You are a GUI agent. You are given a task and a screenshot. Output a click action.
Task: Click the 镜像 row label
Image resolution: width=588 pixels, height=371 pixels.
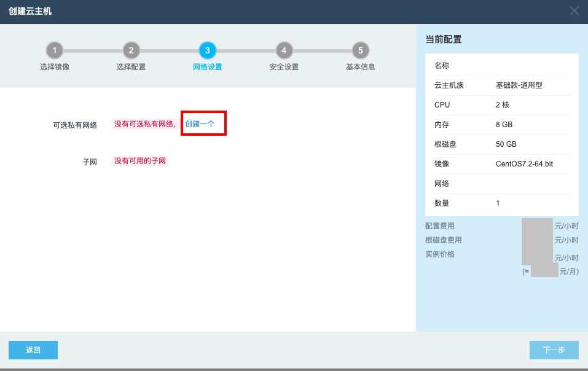click(x=442, y=164)
